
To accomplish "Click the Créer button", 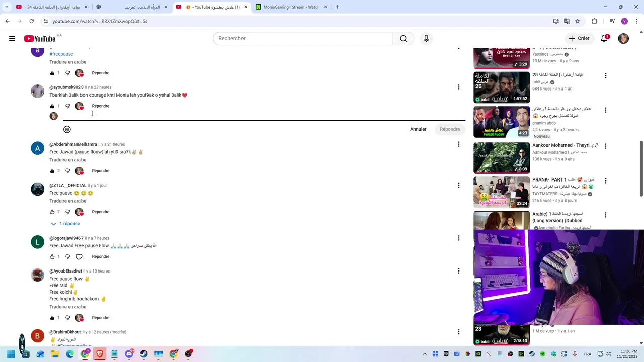I will click(579, 39).
